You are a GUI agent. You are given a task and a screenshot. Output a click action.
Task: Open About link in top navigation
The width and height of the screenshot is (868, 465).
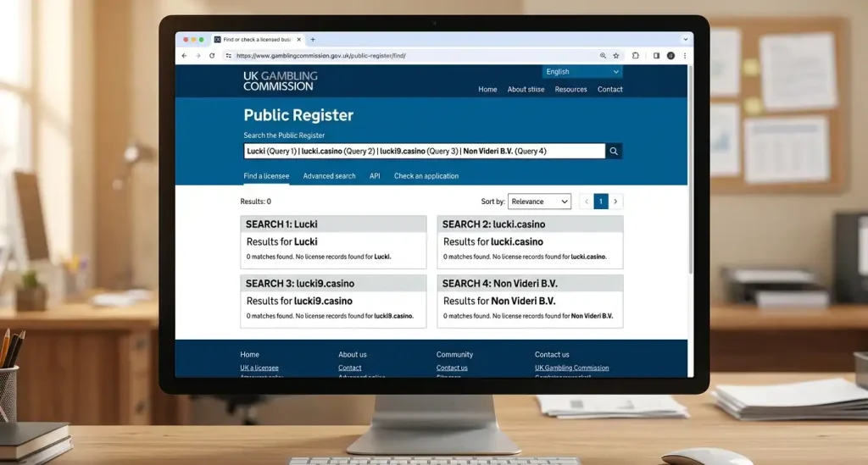[526, 90]
